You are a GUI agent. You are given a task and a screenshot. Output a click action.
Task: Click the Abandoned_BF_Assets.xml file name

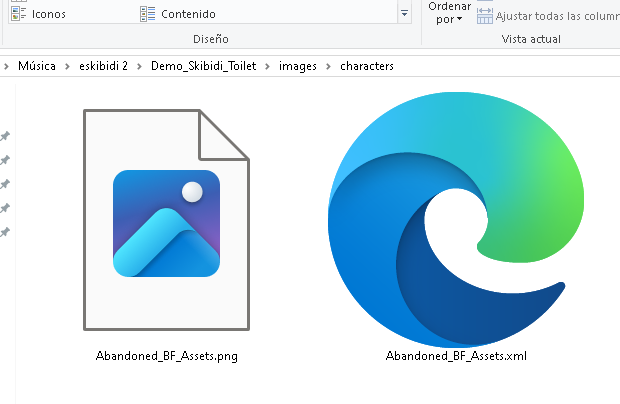(x=456, y=356)
